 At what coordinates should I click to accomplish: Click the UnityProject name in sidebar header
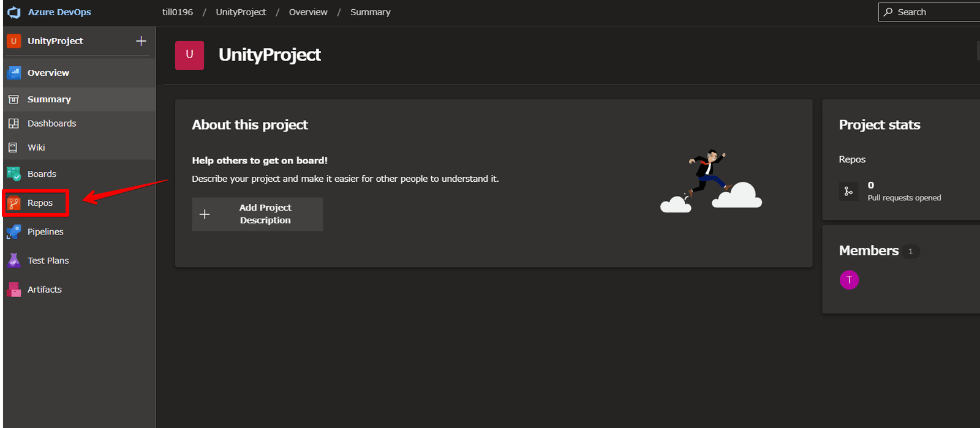[x=55, y=41]
